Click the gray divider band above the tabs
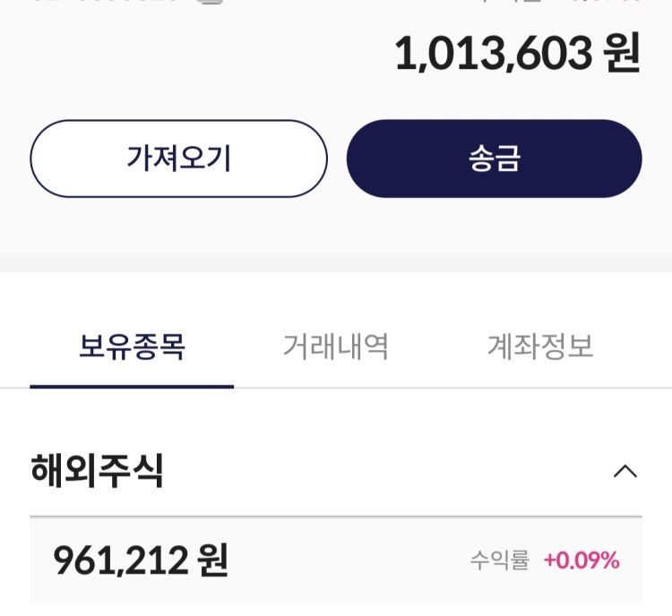The width and height of the screenshot is (672, 616). 336,262
